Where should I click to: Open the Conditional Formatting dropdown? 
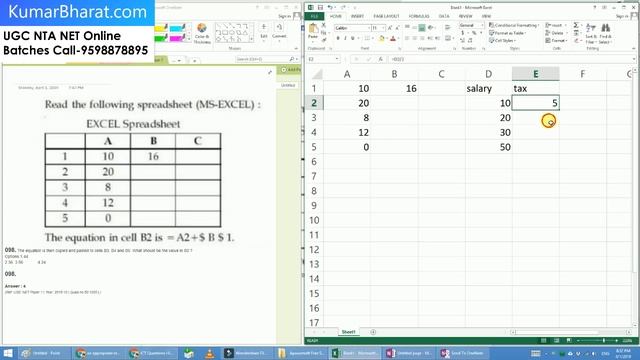point(513,25)
